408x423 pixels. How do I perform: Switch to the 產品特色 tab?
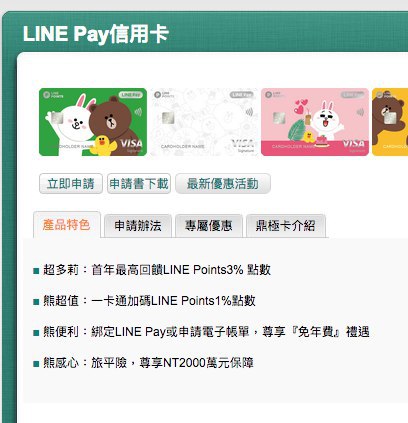pyautogui.click(x=67, y=225)
